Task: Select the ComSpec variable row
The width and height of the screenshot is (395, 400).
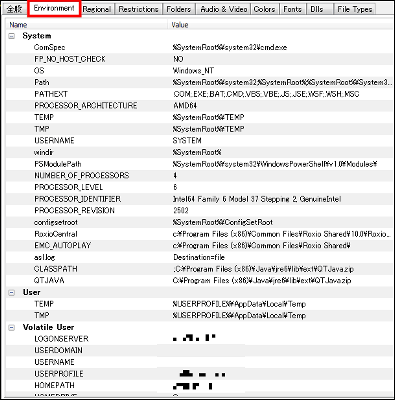Action: point(199,47)
